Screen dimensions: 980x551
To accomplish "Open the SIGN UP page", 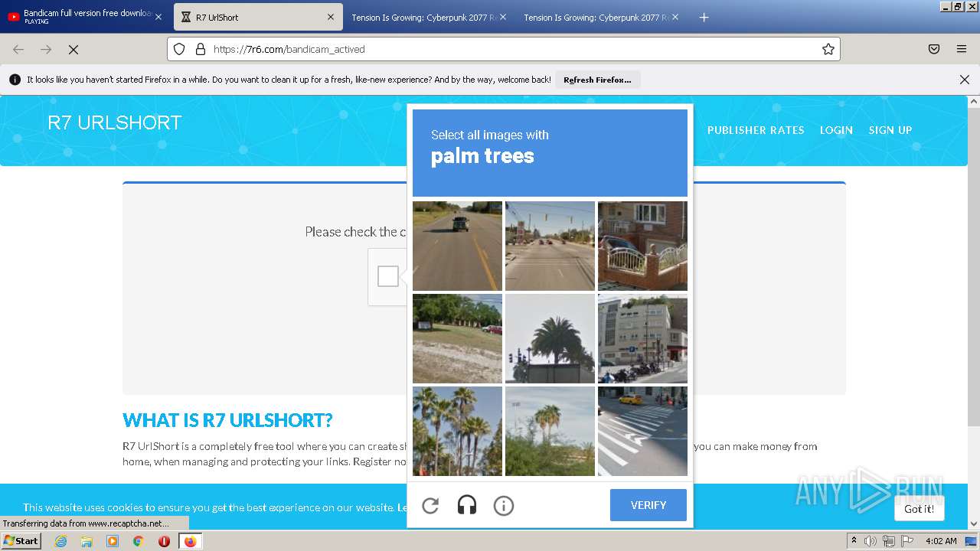I will (x=890, y=130).
